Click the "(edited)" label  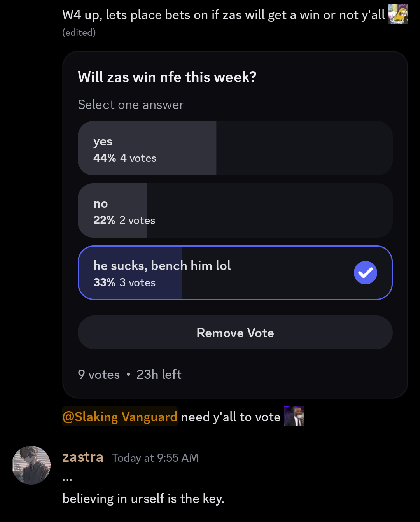79,33
